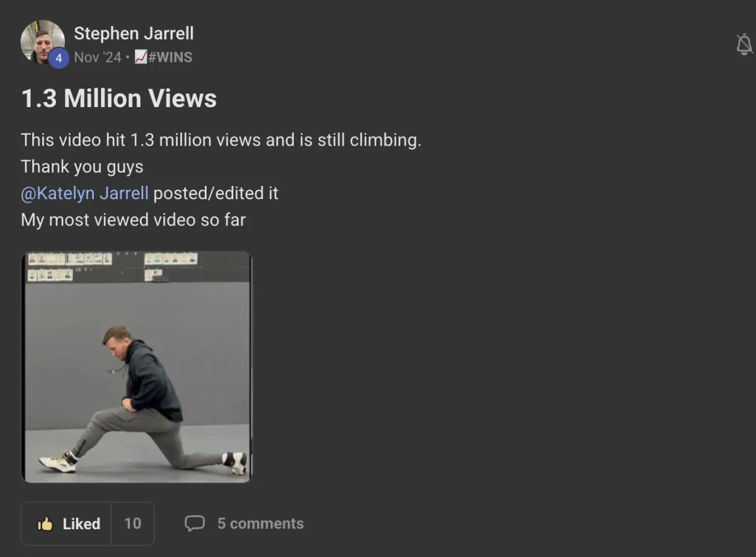Click the Nov '24 post date
Image resolution: width=756 pixels, height=557 pixels.
point(98,57)
